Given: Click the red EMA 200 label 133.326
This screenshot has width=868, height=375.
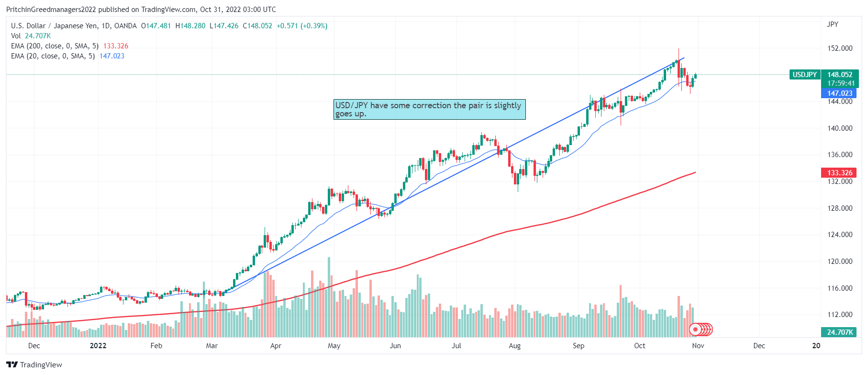Looking at the screenshot, I should click(x=840, y=172).
